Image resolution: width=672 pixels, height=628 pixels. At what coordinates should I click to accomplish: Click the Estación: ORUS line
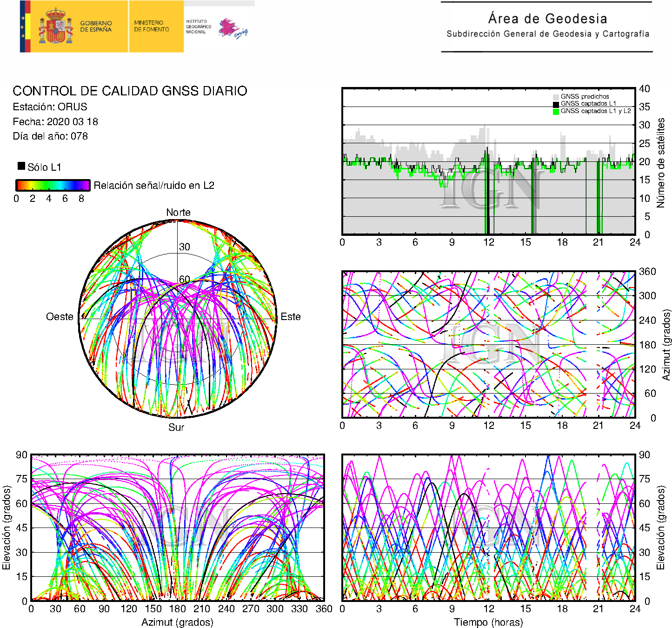pyautogui.click(x=50, y=107)
